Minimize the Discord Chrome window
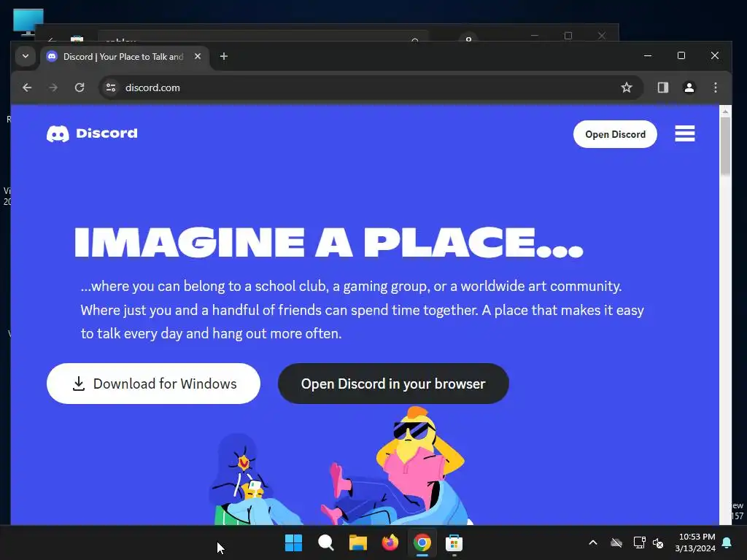Image resolution: width=747 pixels, height=560 pixels. 648,55
